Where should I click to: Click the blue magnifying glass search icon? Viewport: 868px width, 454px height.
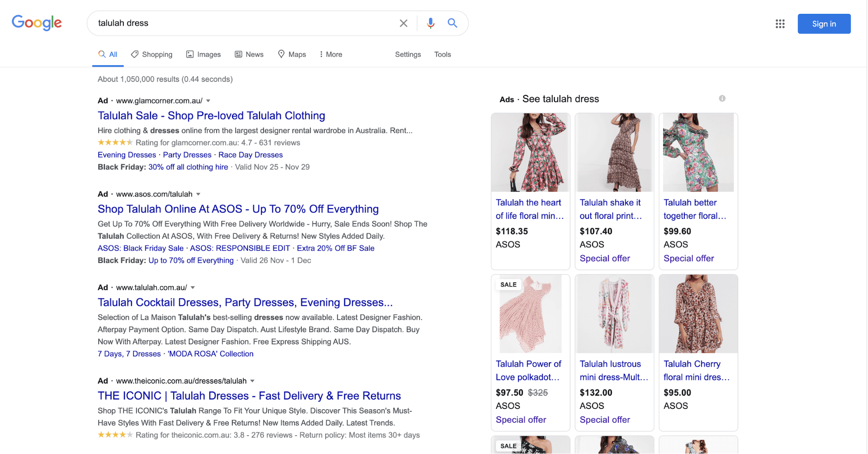[452, 23]
